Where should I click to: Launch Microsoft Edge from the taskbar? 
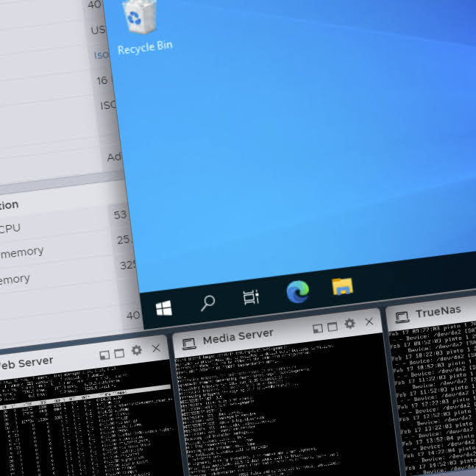298,291
